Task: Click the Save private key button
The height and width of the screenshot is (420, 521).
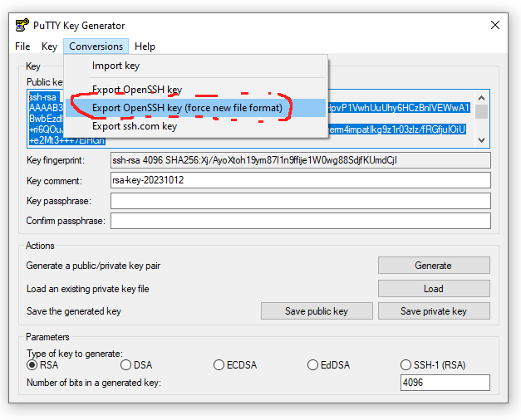Action: (433, 311)
